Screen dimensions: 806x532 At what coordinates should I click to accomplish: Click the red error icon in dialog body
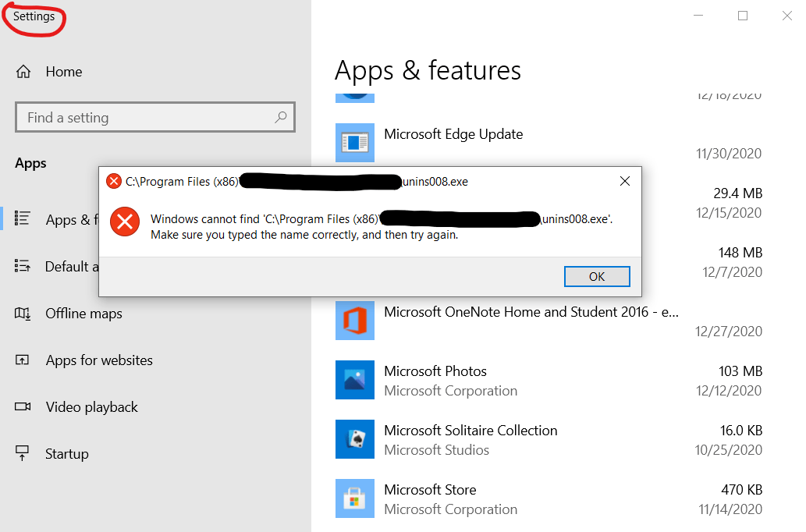tap(124, 222)
